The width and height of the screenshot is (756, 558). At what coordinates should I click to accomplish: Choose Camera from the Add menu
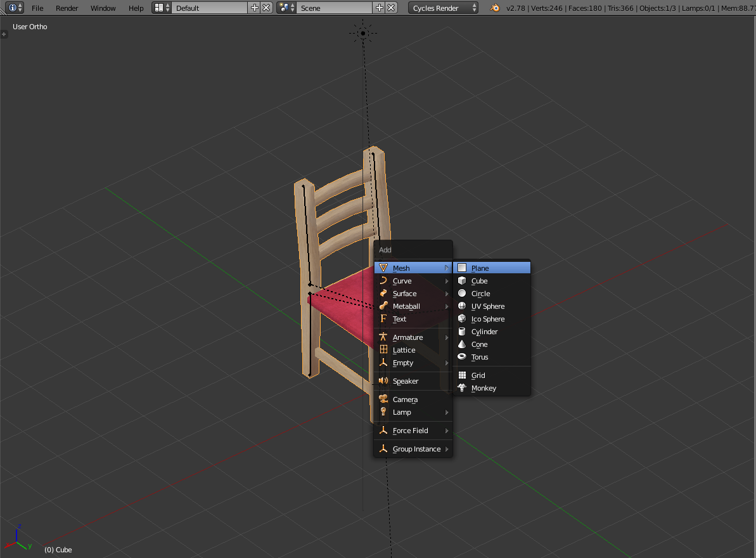[405, 399]
